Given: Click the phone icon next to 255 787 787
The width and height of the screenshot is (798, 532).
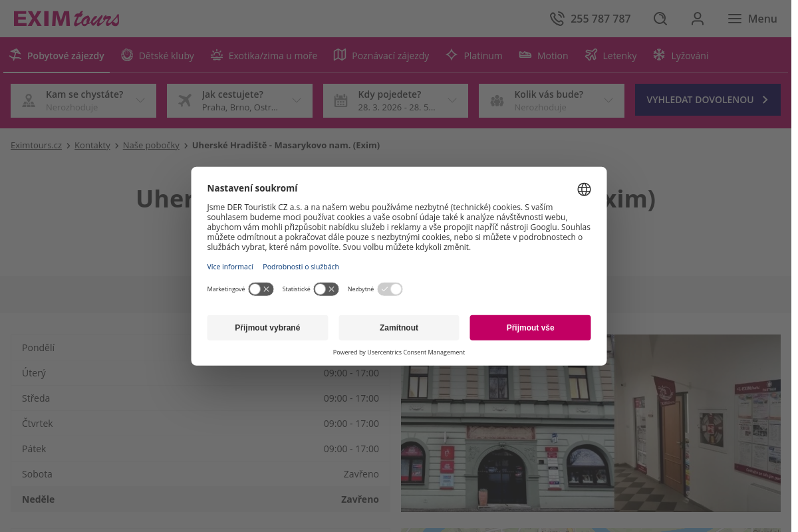Looking at the screenshot, I should coord(557,19).
